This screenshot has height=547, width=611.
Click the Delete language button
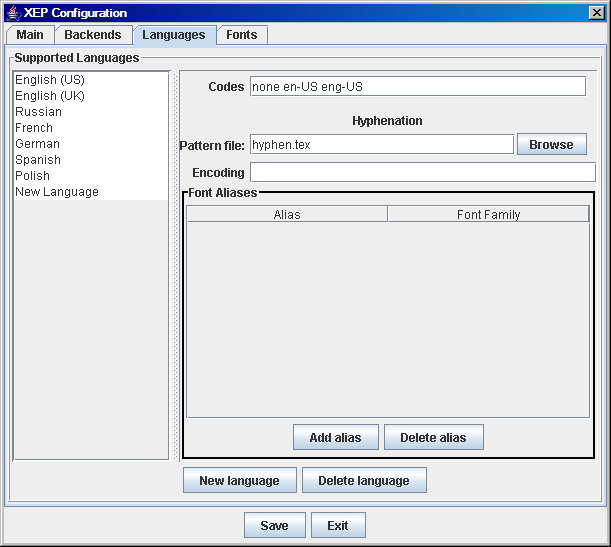[364, 480]
